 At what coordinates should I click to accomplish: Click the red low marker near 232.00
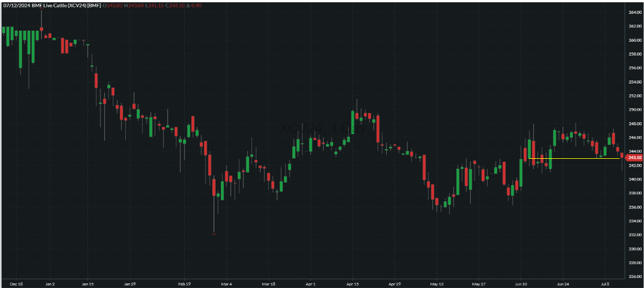pos(214,233)
